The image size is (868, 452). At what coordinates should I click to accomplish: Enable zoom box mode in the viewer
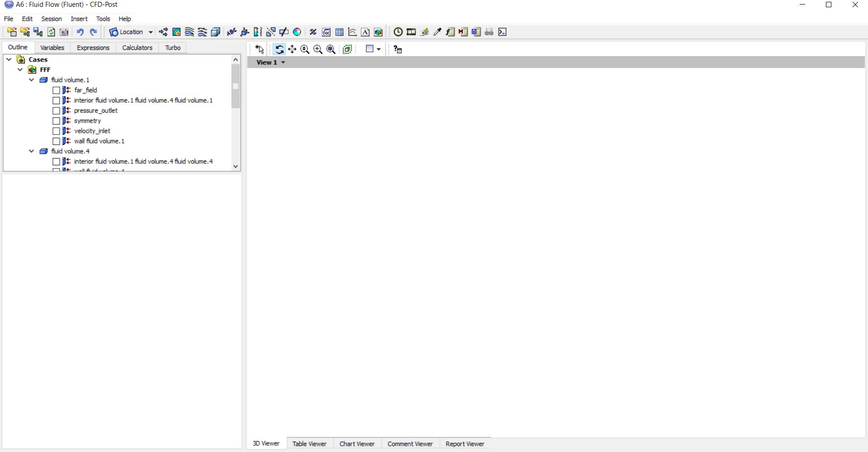318,49
